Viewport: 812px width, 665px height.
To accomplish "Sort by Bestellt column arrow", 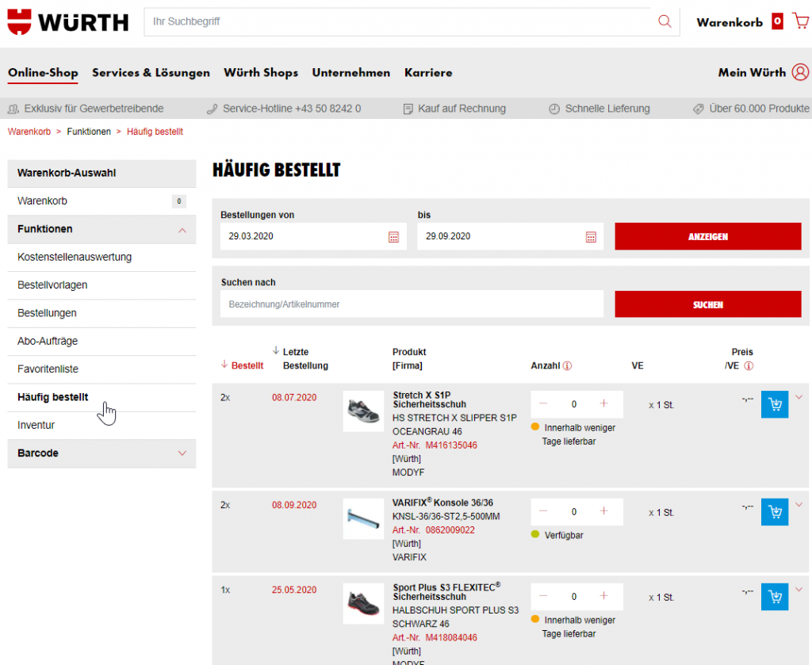I will (x=224, y=365).
